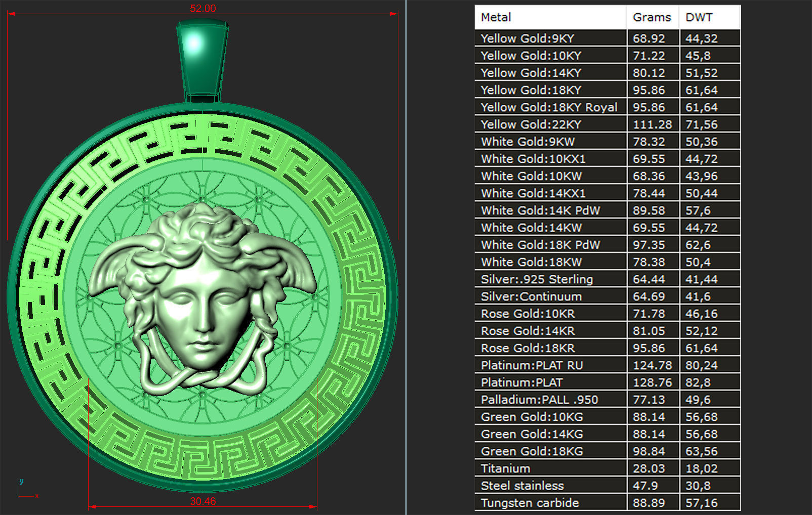The image size is (812, 515).
Task: Click the 52.00 width dimension label
Action: tap(202, 8)
